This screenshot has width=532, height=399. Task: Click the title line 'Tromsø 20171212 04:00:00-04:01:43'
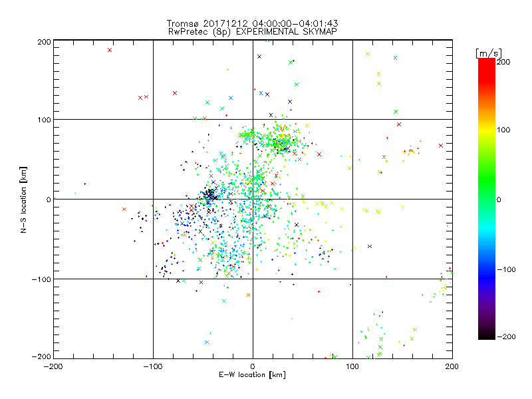click(252, 23)
